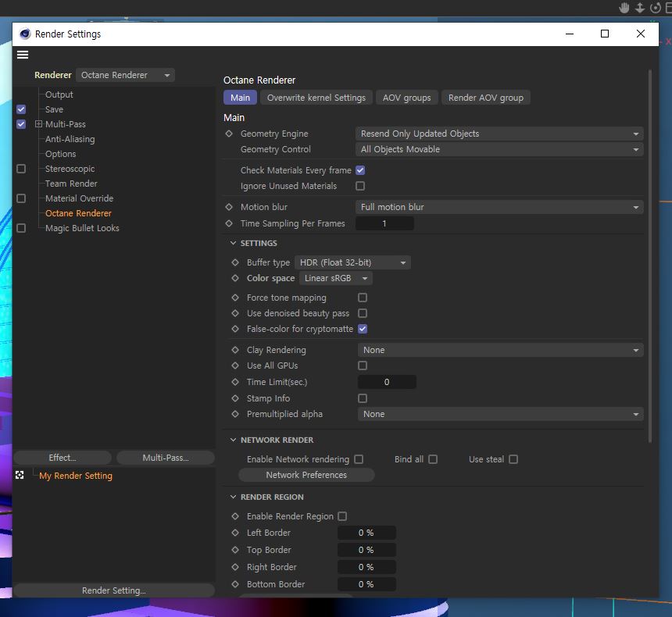Click keyframe diamond for Force tone mapping
The image size is (672, 617).
[x=235, y=298]
